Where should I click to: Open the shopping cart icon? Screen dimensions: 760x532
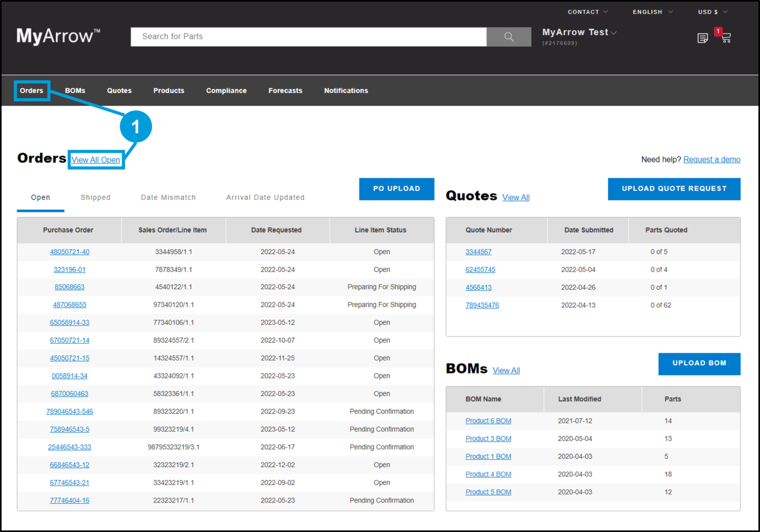726,38
